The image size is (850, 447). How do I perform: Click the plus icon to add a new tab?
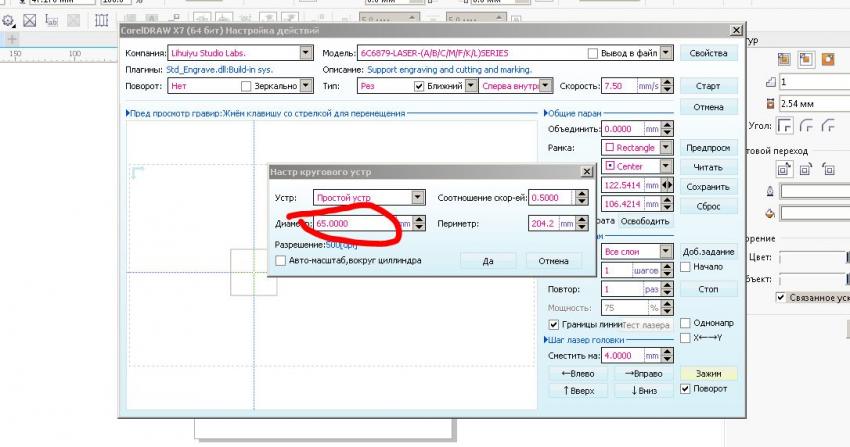[x=11, y=37]
